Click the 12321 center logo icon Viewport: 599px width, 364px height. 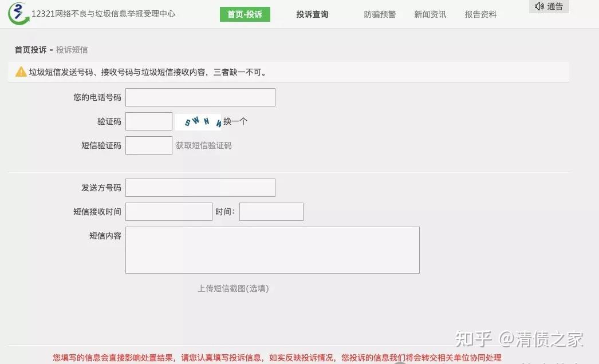pos(18,13)
